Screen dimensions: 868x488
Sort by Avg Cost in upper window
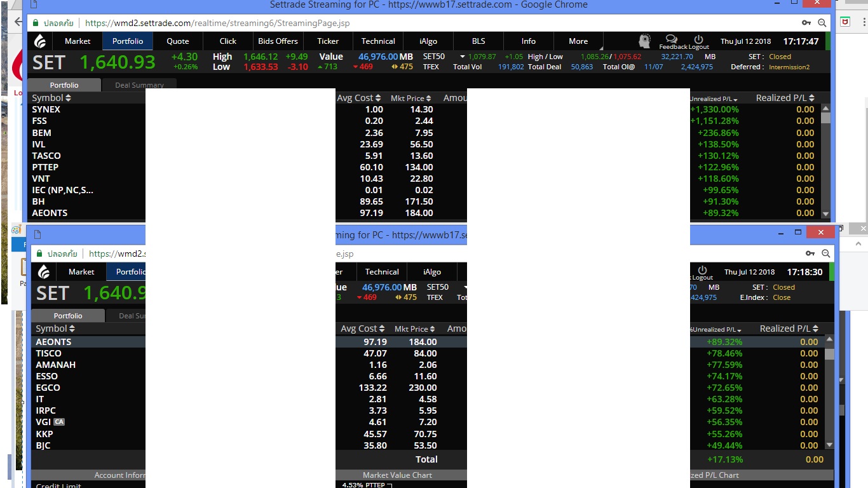359,98
